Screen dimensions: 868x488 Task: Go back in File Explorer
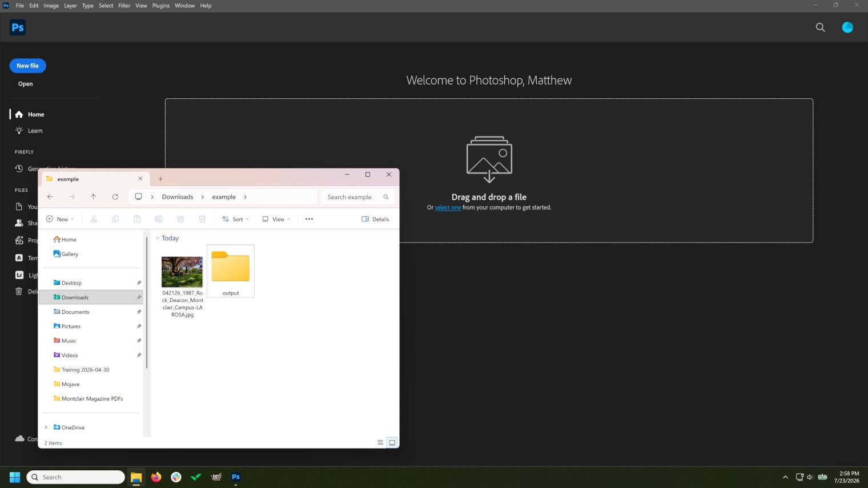click(x=50, y=197)
